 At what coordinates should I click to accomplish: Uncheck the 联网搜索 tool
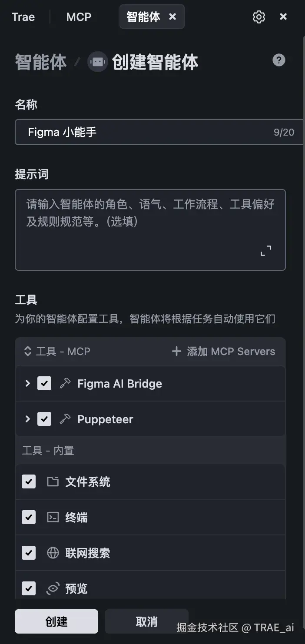point(29,553)
